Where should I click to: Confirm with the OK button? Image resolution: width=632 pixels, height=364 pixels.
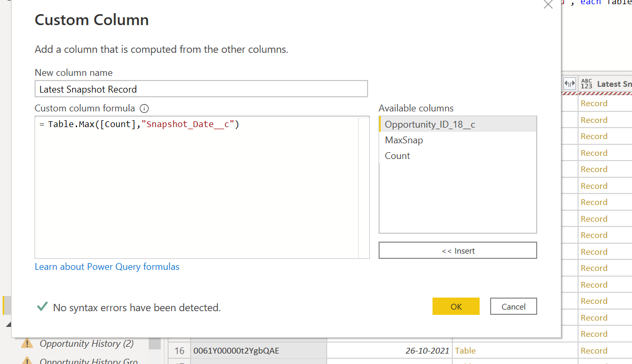tap(456, 306)
